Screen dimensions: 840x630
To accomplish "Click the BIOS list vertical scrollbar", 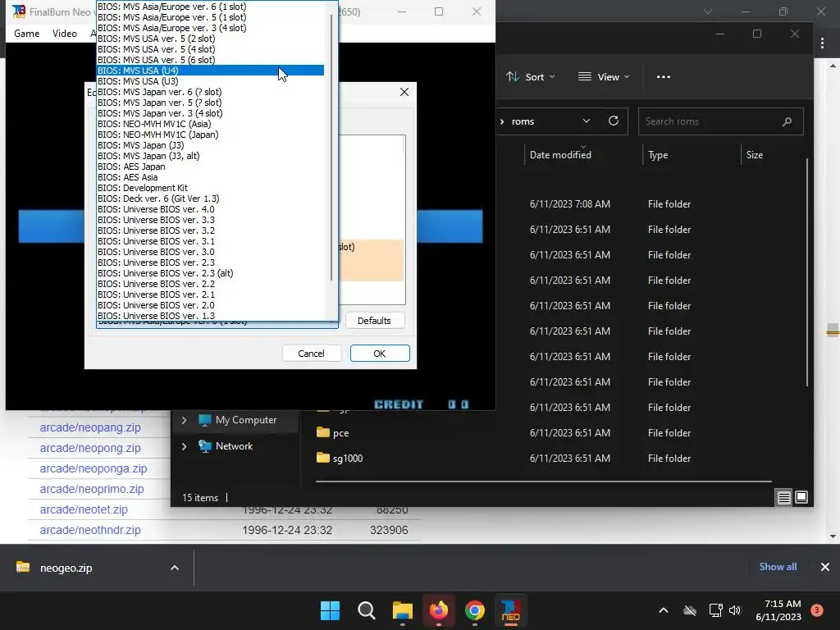I will (331, 148).
